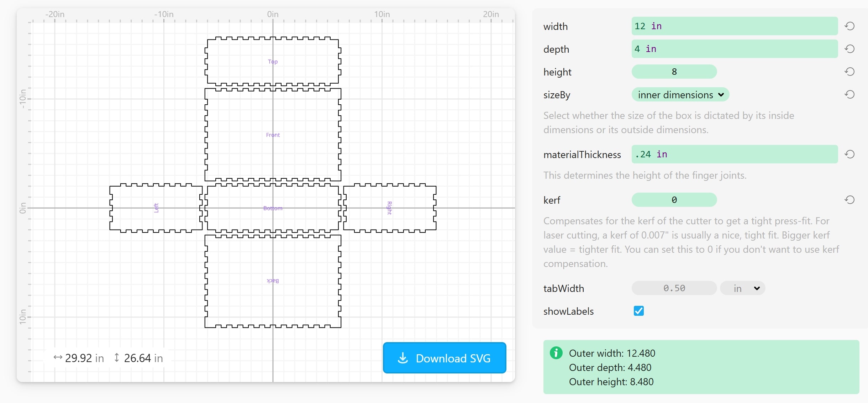Viewport: 868px width, 403px height.
Task: Reset the kerf value
Action: 849,200
